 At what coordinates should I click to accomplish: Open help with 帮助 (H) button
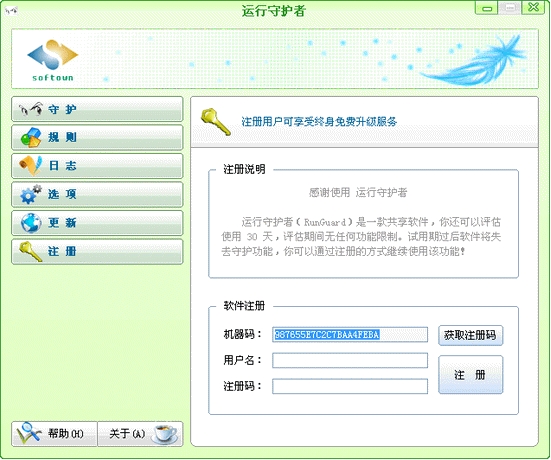pos(54,434)
